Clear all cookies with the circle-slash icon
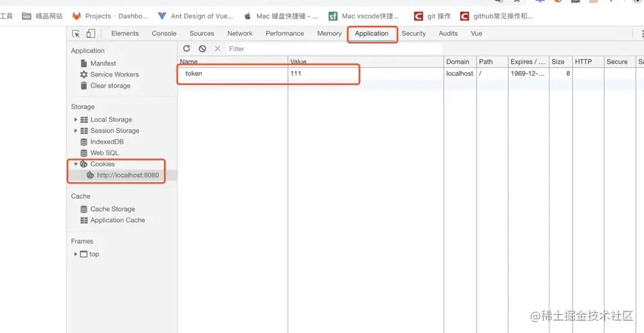Viewport: 644px width, 333px height. (202, 48)
